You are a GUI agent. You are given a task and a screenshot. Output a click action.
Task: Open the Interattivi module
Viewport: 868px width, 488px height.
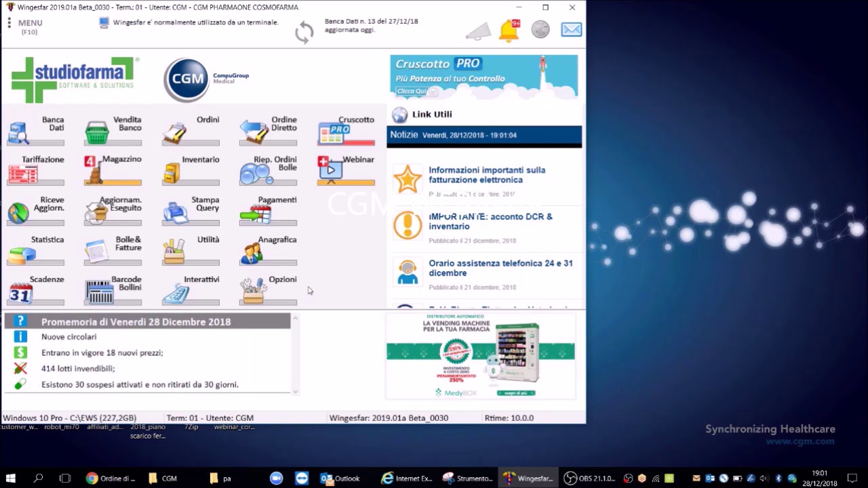pyautogui.click(x=191, y=290)
